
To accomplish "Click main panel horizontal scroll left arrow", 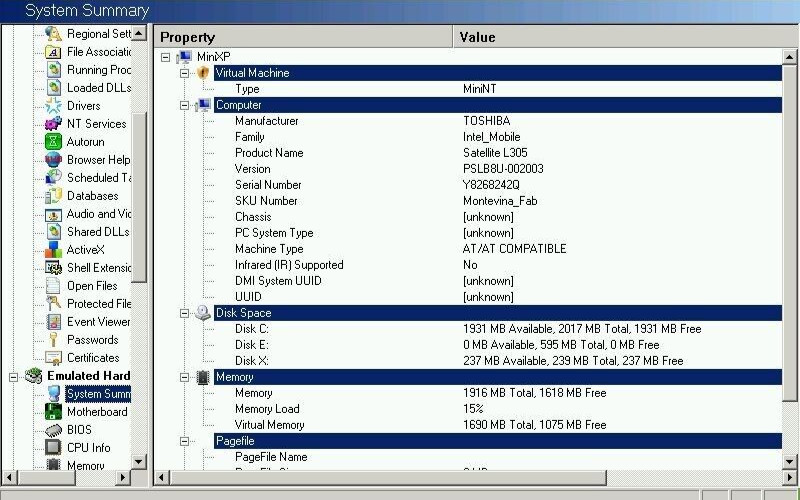I will (x=162, y=478).
